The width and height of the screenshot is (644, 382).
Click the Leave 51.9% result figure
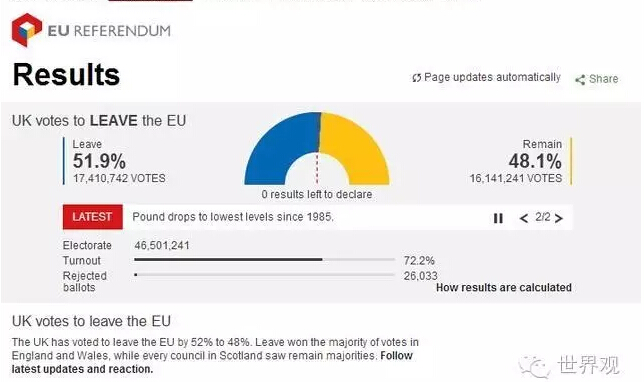coord(99,161)
